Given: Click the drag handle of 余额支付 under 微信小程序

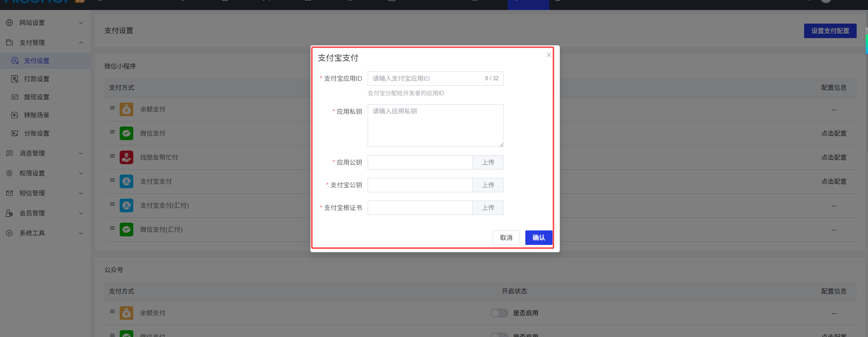Looking at the screenshot, I should tap(112, 108).
